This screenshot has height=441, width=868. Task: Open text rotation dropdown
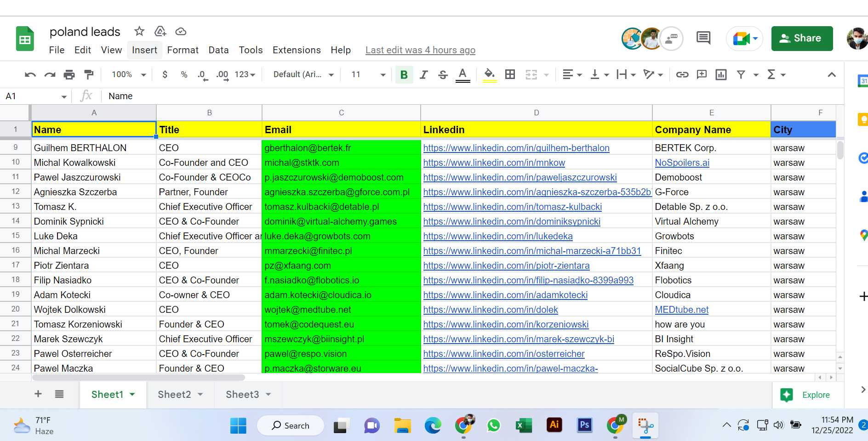click(x=653, y=74)
